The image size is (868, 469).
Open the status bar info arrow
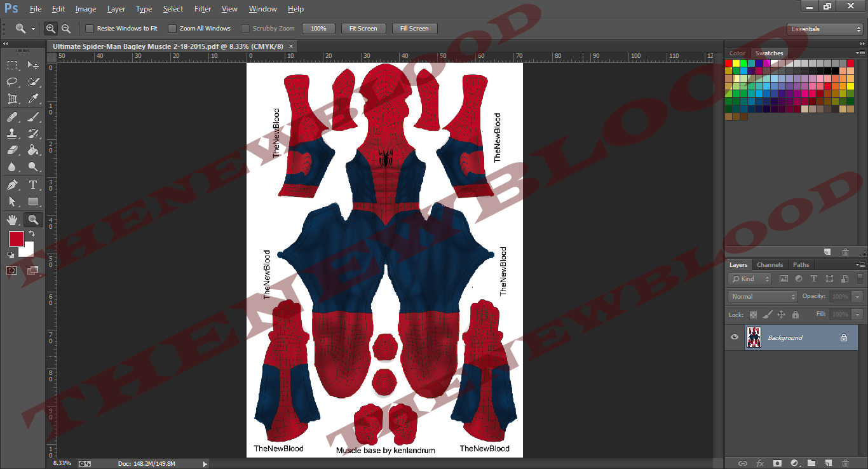[205, 464]
